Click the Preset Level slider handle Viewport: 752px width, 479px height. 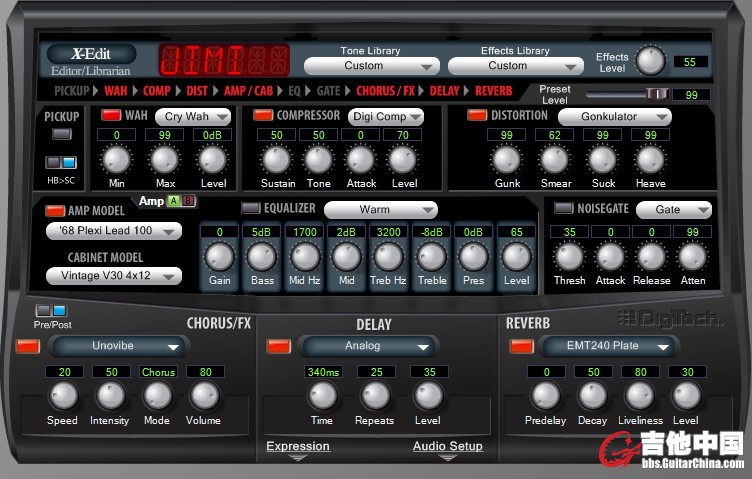click(x=658, y=94)
